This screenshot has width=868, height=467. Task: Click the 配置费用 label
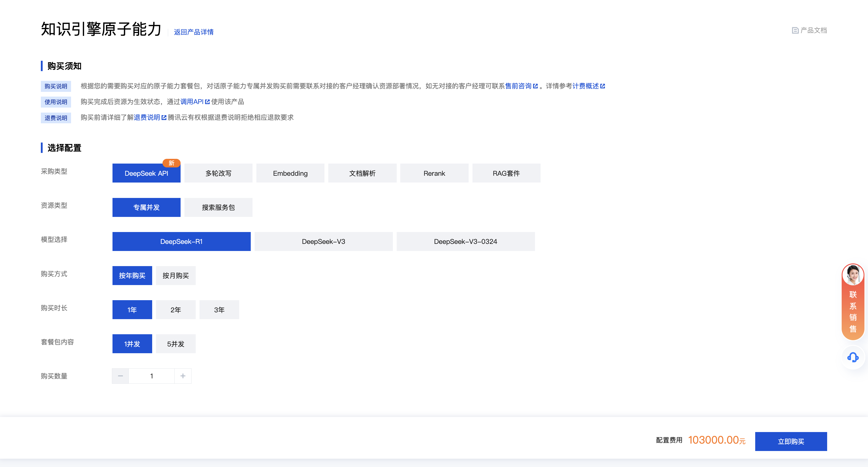[x=669, y=440]
